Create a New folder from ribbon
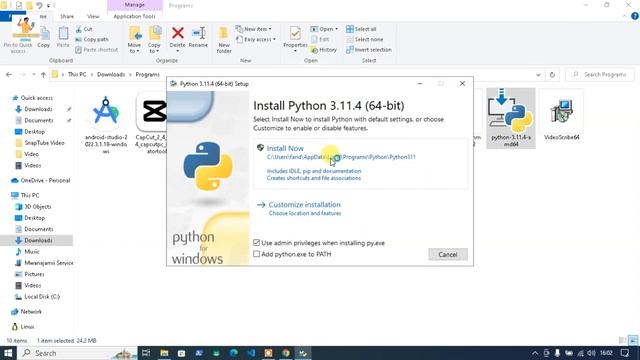Screen dimensions: 640x360 [224, 40]
